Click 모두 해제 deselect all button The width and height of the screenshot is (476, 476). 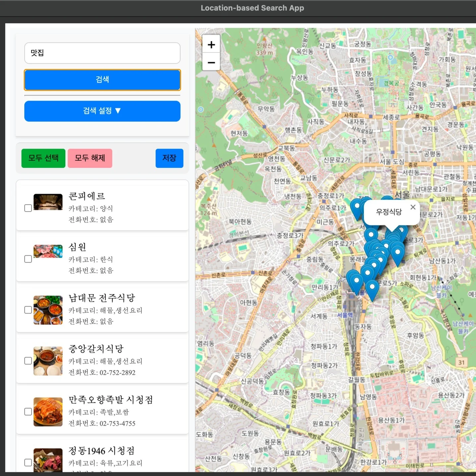90,158
